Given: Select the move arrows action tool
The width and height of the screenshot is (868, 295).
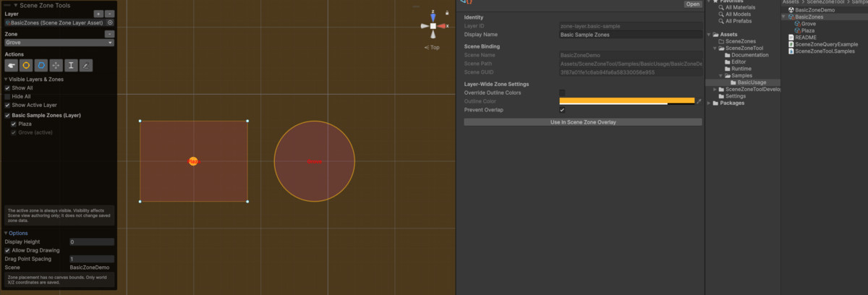Looking at the screenshot, I should pyautogui.click(x=56, y=66).
